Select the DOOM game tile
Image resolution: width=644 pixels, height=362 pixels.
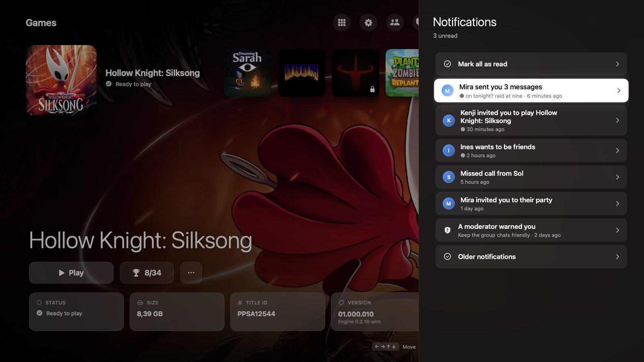(301, 73)
